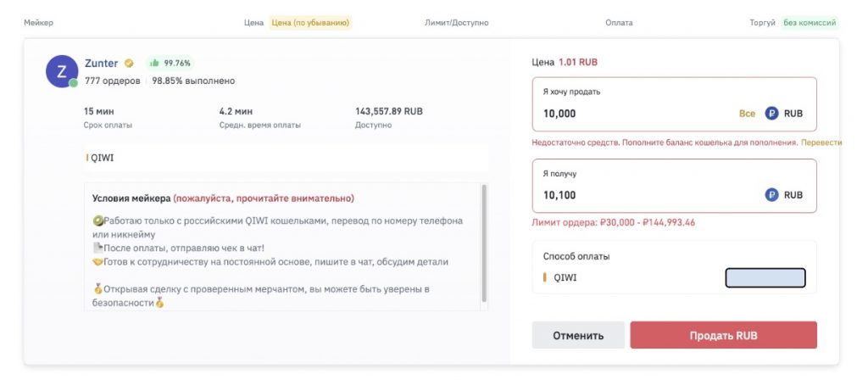Click the Недостаточно средств error message
Screen dimensions: 868x391
tap(665, 142)
